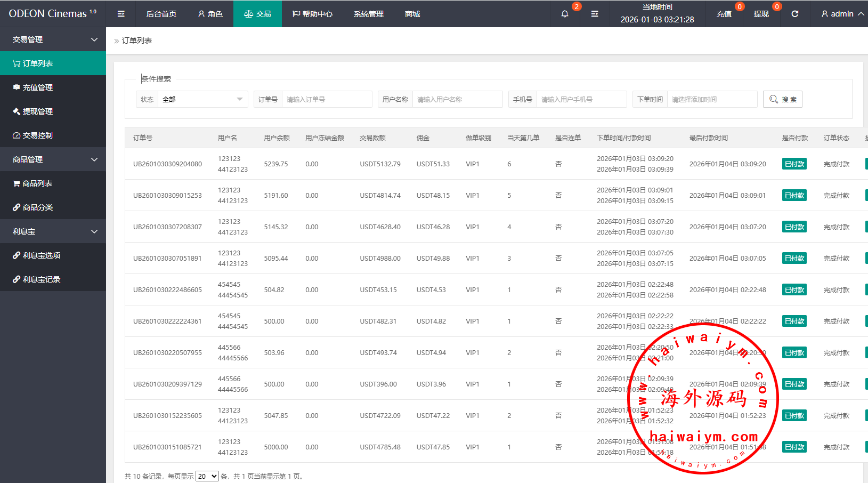Open the 状态 filter dropdown

click(x=202, y=100)
